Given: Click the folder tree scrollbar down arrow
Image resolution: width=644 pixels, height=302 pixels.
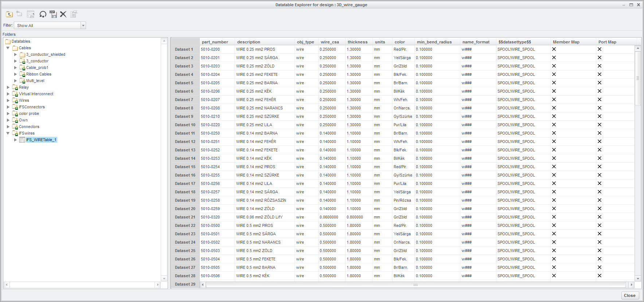Looking at the screenshot, I should point(164,279).
